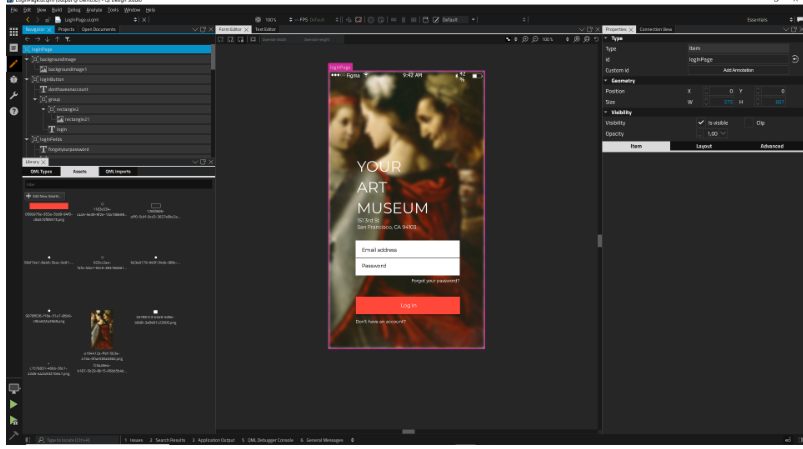
Task: Open Help mode question mark icon
Action: point(14,111)
